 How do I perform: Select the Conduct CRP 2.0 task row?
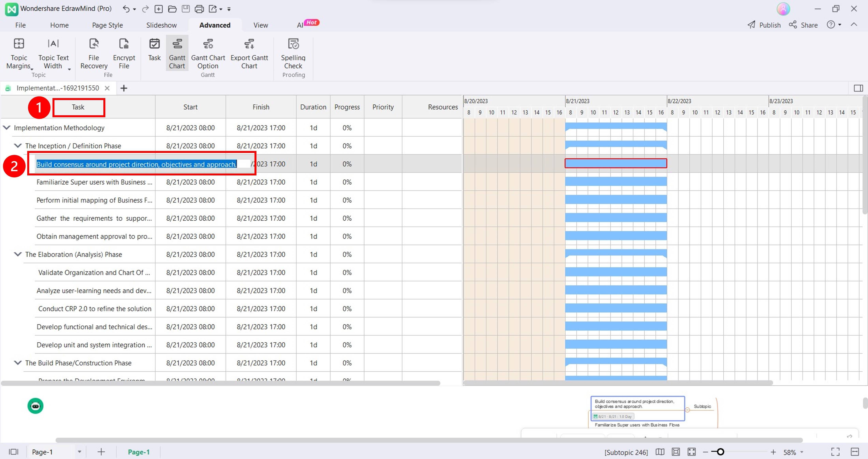click(95, 309)
